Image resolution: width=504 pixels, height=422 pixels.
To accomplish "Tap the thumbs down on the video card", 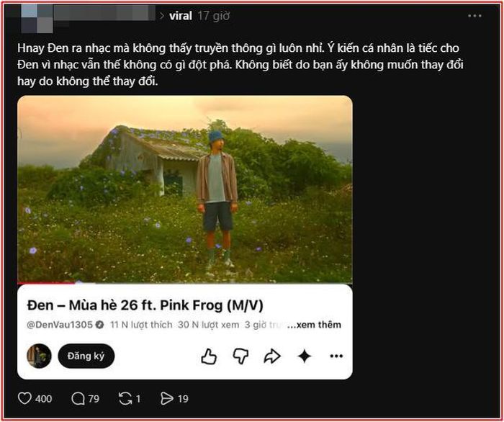I will pyautogui.click(x=240, y=356).
